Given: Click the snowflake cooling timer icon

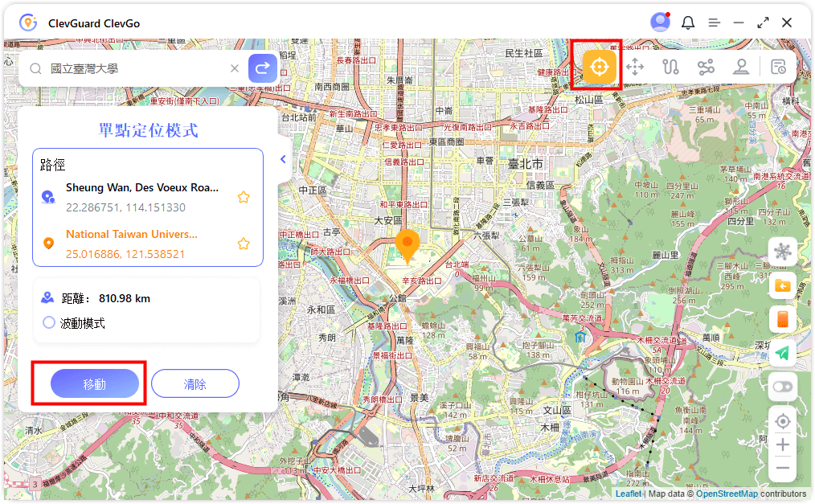Looking at the screenshot, I should pyautogui.click(x=782, y=252).
